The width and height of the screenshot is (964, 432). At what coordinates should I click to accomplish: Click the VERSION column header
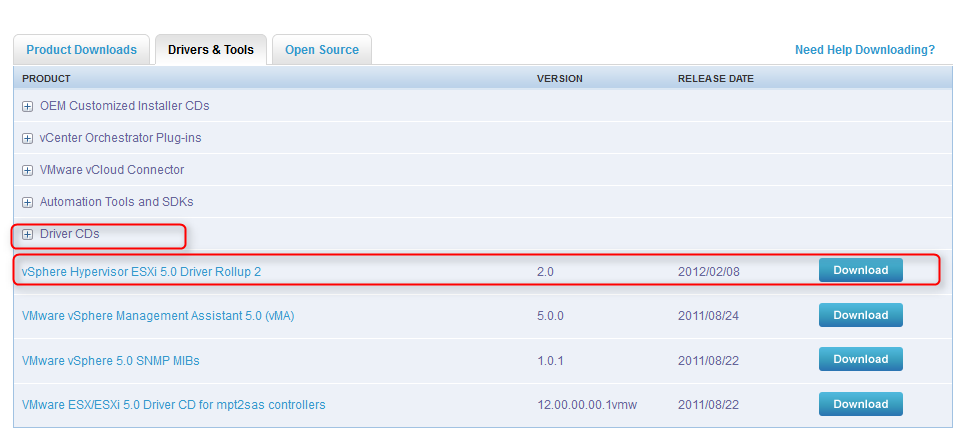pyautogui.click(x=559, y=79)
